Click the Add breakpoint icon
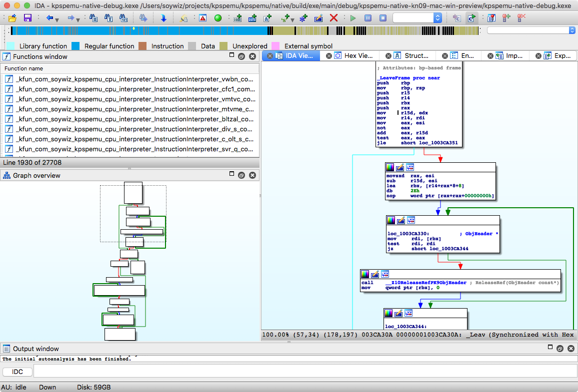The width and height of the screenshot is (578, 392). coord(506,18)
